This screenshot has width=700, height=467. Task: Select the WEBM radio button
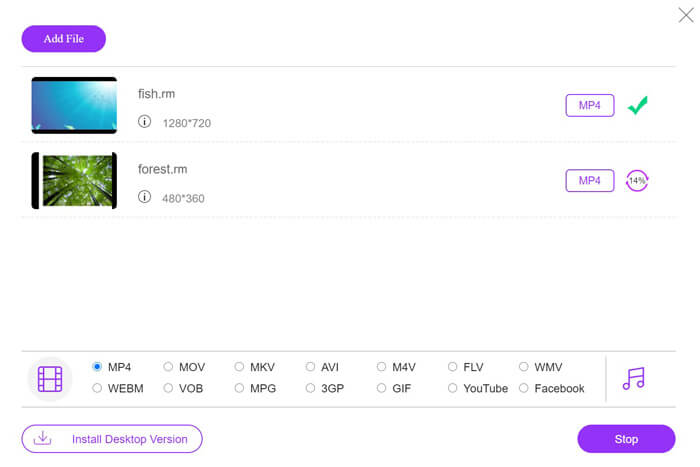[97, 388]
